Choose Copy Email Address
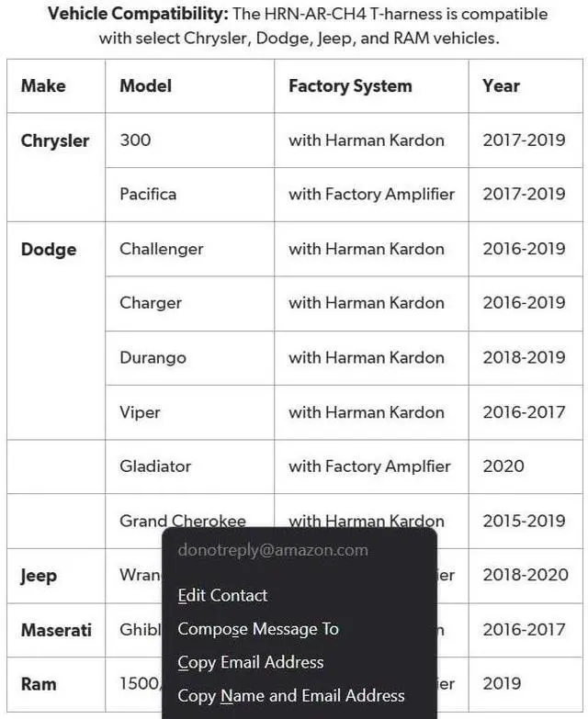This screenshot has width=588, height=719. (x=251, y=662)
